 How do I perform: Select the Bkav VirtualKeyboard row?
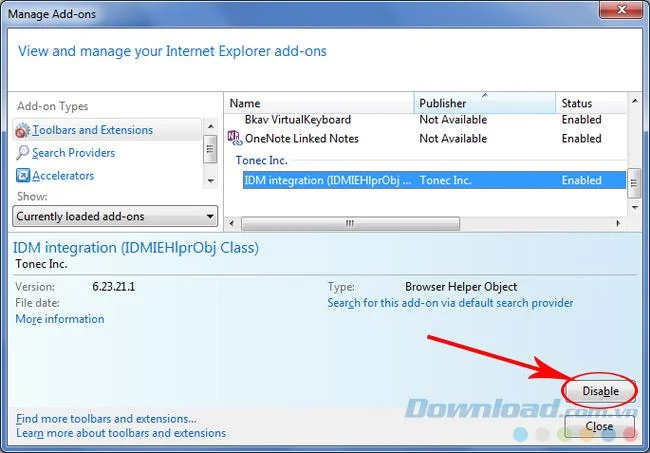[x=426, y=120]
